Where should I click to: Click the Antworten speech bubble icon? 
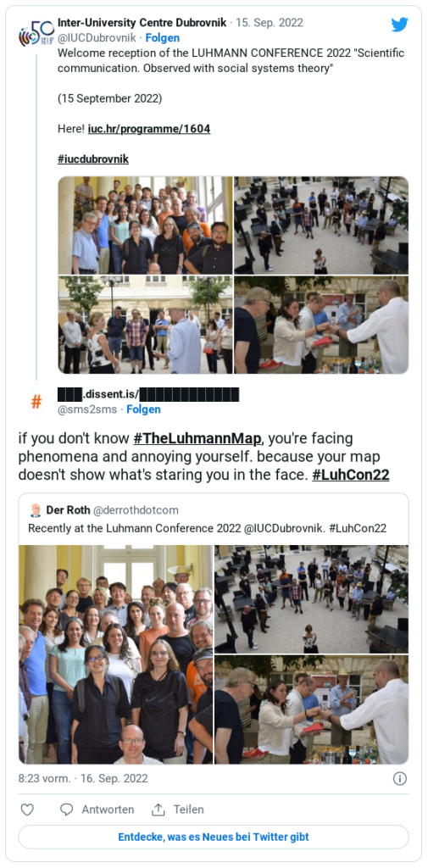point(66,810)
